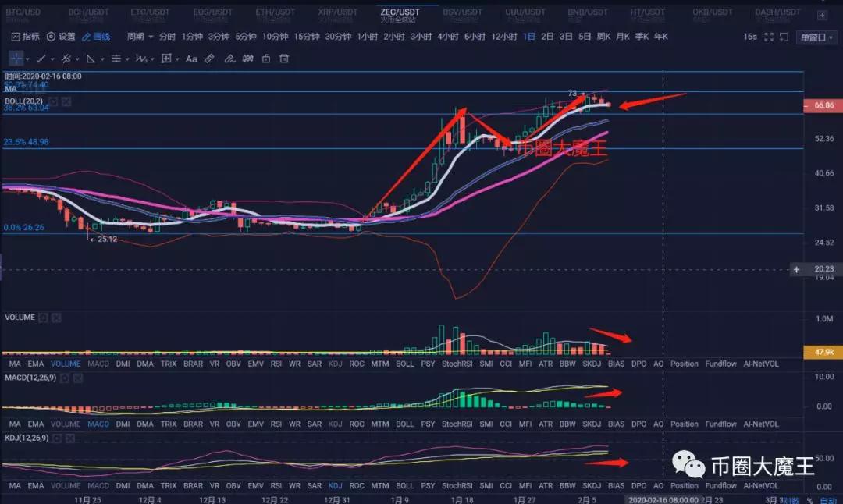This screenshot has width=843, height=504.
Task: Pick the horizontal lines drawing tool
Action: [116, 59]
